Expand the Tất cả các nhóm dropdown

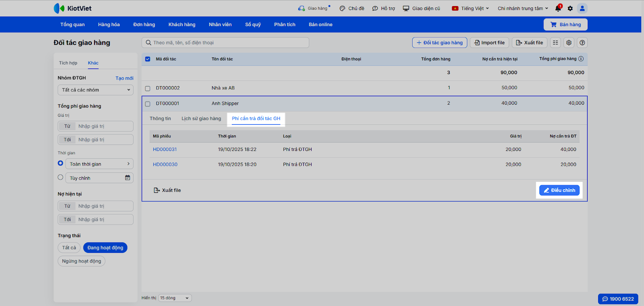[95, 90]
